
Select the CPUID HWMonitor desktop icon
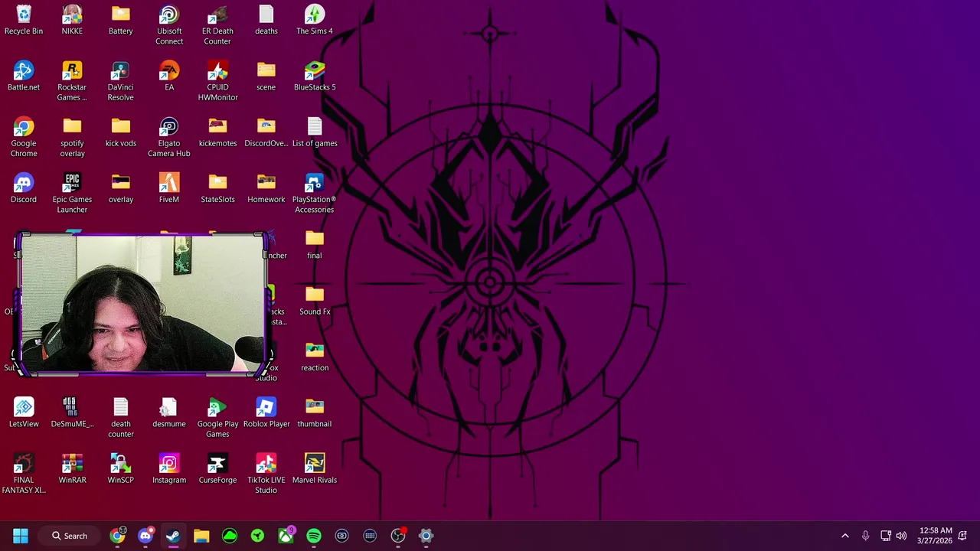pos(217,81)
